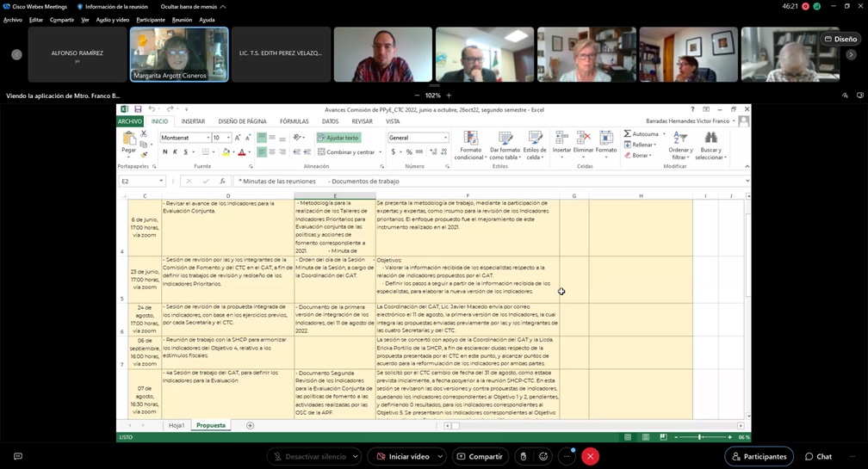Open audio options arrow beside Desactivar silencio
The width and height of the screenshot is (868, 469).
[x=356, y=456]
